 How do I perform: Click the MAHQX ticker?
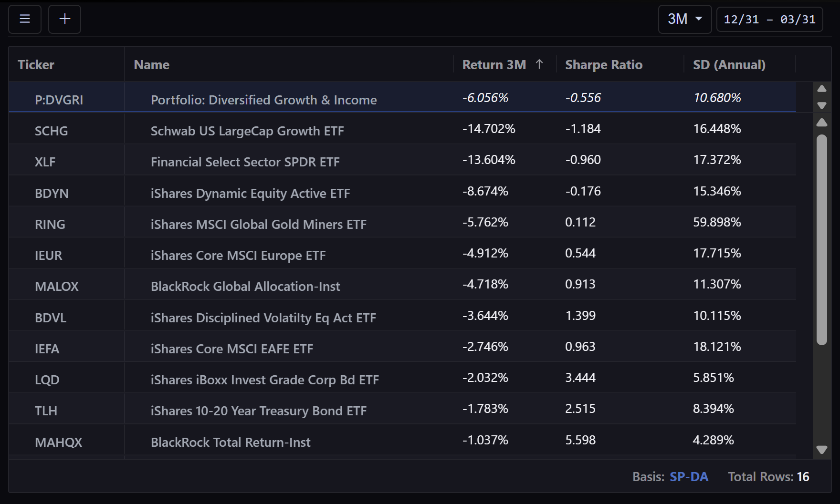point(59,442)
